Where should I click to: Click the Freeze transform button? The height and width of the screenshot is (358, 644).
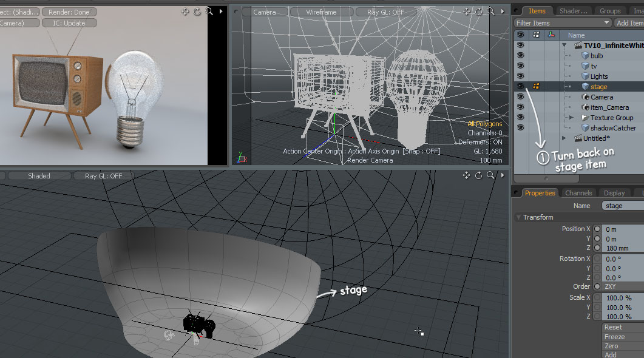(x=614, y=337)
